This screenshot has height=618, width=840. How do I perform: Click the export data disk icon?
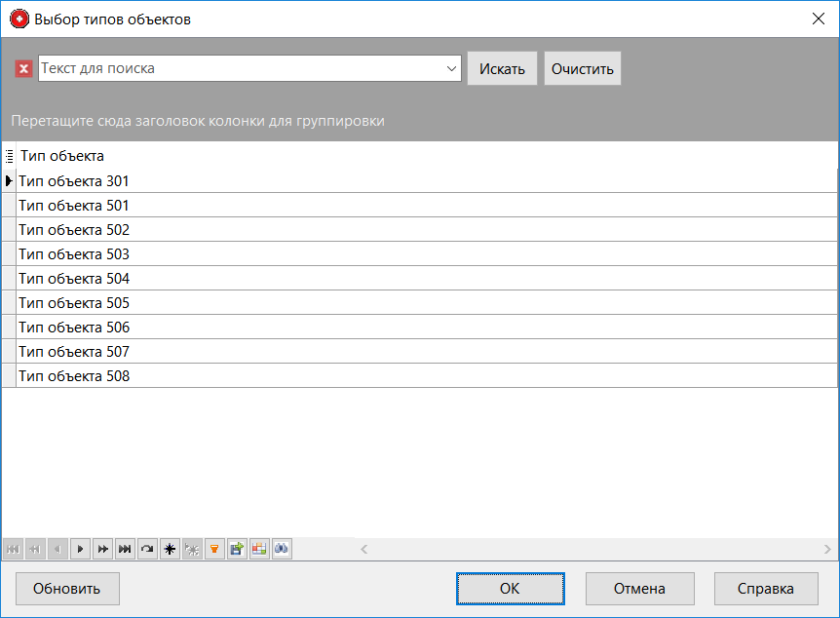(x=237, y=550)
